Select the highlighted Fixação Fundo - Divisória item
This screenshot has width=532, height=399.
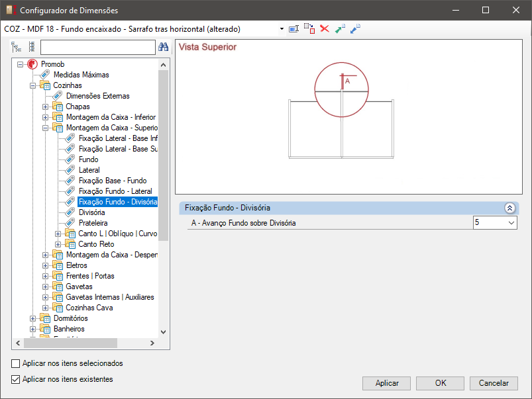(118, 202)
